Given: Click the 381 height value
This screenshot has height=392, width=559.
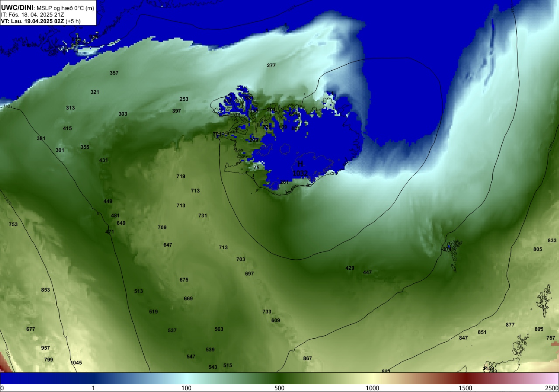Looking at the screenshot, I should [x=41, y=138].
